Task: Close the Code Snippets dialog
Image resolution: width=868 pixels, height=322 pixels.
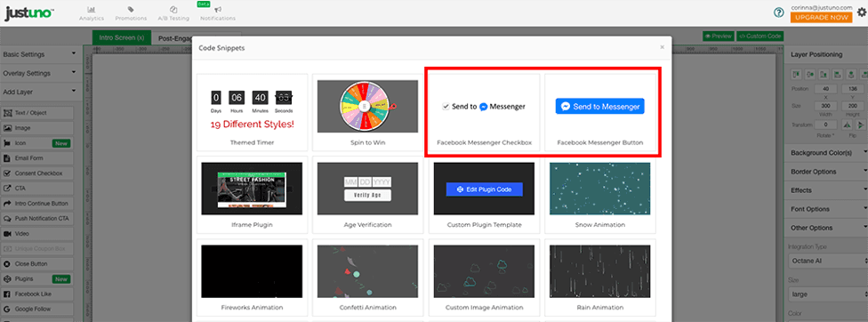Action: 662,47
